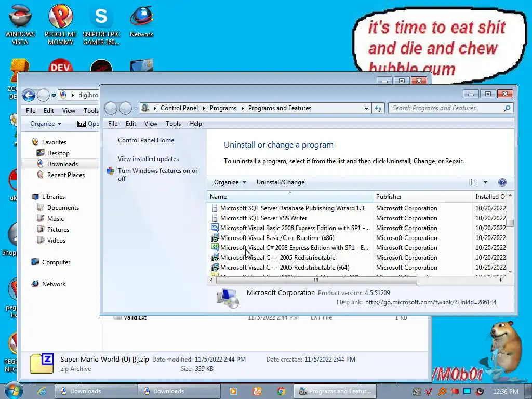Viewport: 532px width, 399px height.
Task: Select Network in the Downloads navigation pane
Action: coord(54,284)
